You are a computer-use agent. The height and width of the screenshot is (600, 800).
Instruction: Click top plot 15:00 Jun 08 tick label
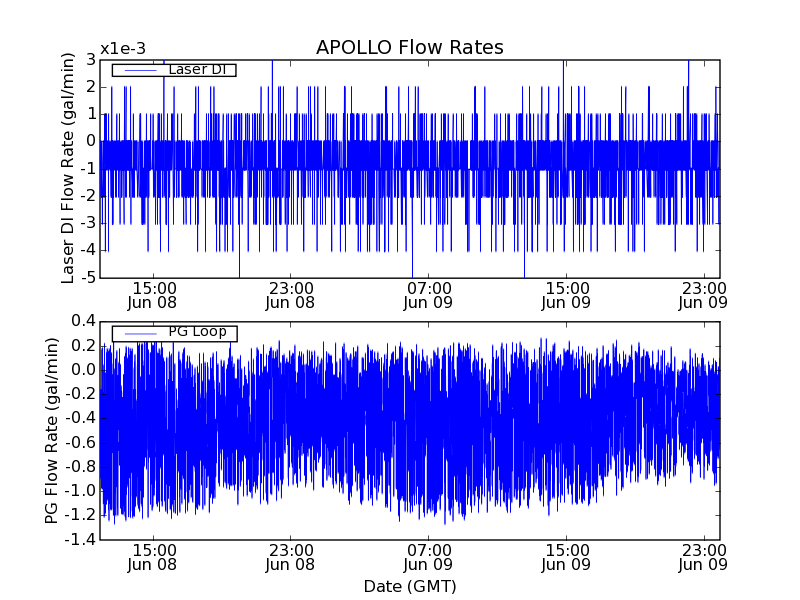[152, 295]
